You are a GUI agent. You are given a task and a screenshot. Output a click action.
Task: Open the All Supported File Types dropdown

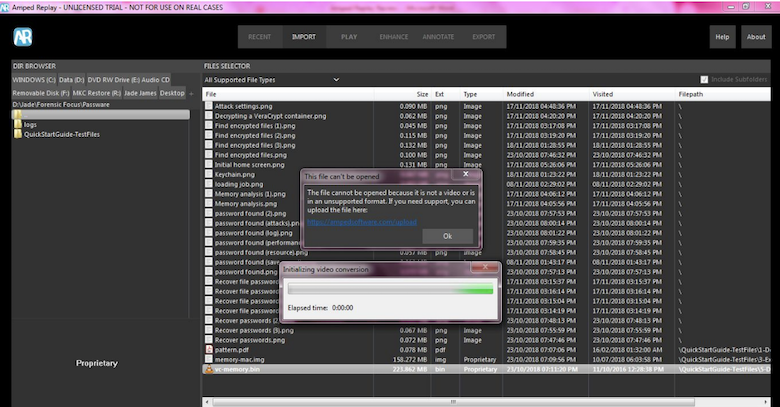[272, 80]
